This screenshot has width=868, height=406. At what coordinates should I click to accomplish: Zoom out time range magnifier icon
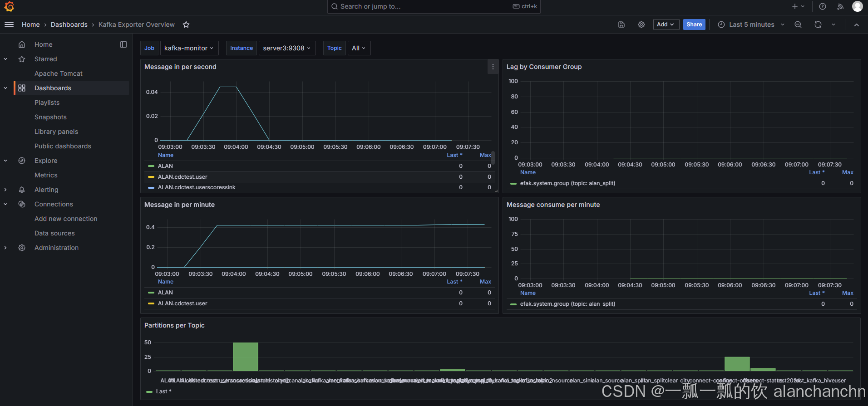coord(798,24)
